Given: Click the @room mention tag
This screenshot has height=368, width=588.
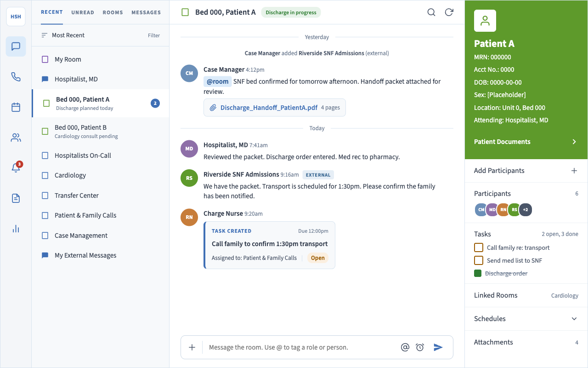Looking at the screenshot, I should pos(218,81).
